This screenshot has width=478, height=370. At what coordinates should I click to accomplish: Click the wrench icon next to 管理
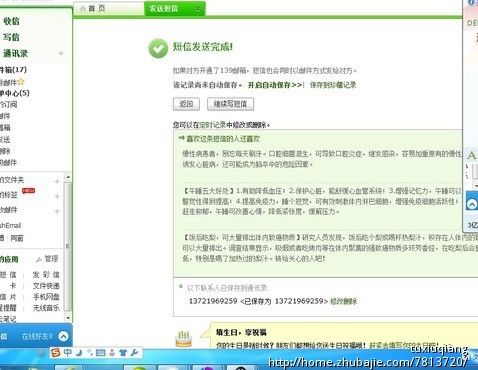coord(39,259)
